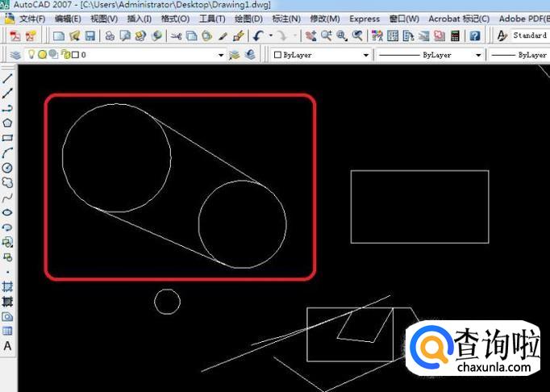
Task: Select the Line draw tool
Action: pos(7,78)
